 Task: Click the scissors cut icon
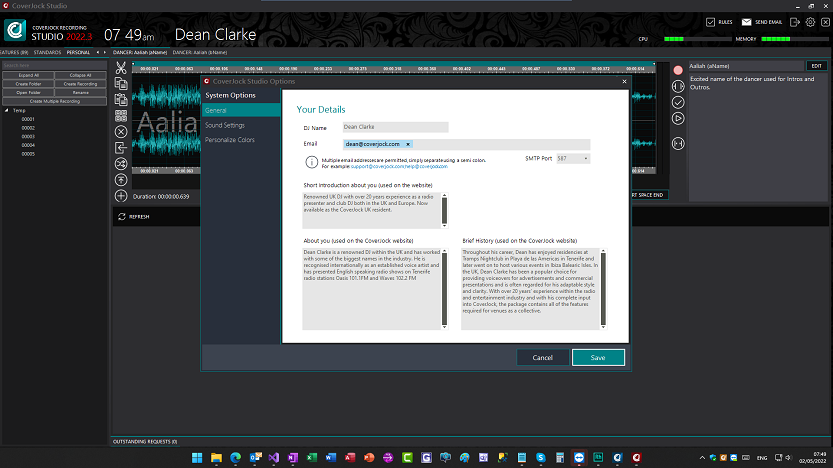coord(121,68)
